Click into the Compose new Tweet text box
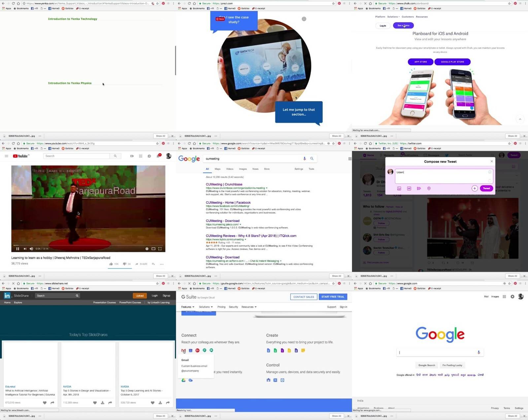The width and height of the screenshot is (528, 420). pos(444,176)
